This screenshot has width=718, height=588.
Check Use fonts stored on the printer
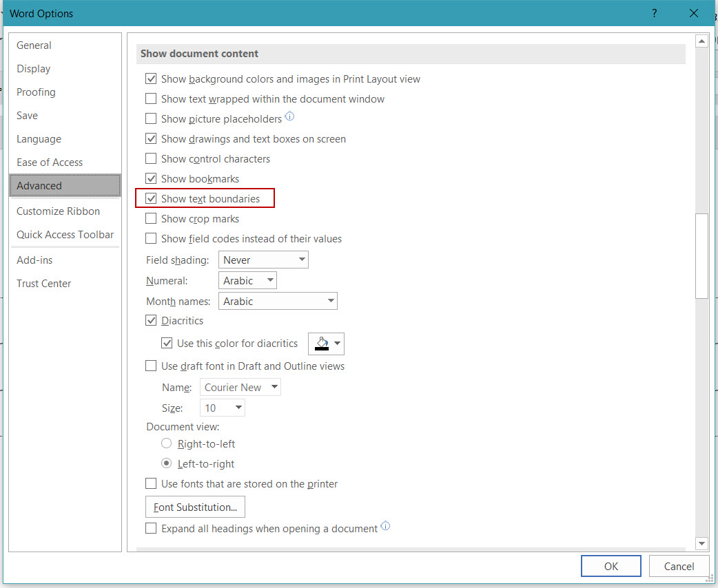pyautogui.click(x=151, y=483)
